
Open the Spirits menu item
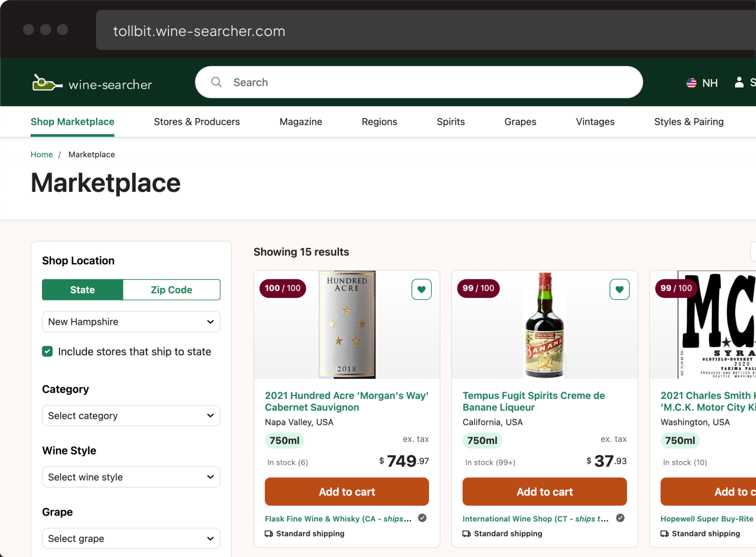pyautogui.click(x=450, y=122)
